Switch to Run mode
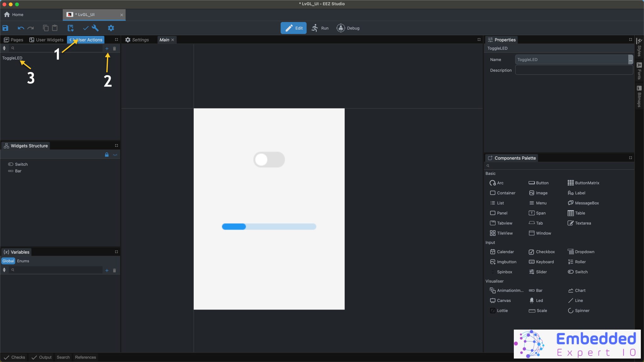Screen dimensions: 644x362 pyautogui.click(x=320, y=28)
